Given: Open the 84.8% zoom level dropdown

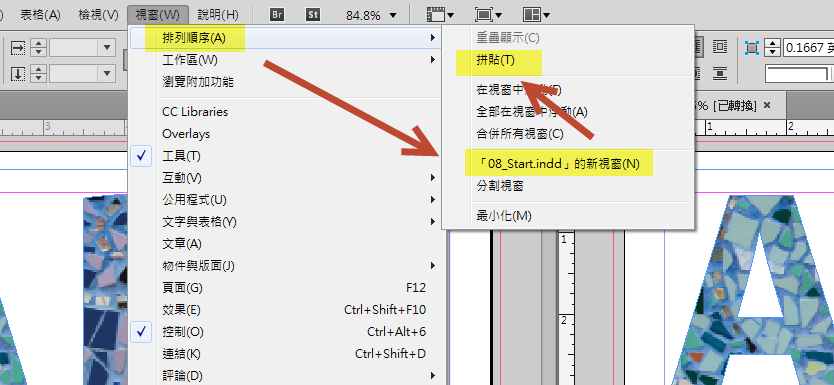Looking at the screenshot, I should (x=371, y=15).
